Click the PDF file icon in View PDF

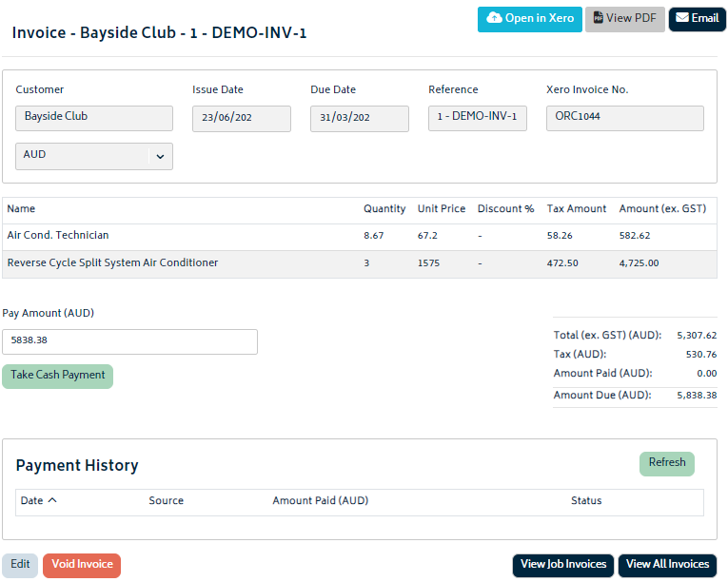(597, 19)
